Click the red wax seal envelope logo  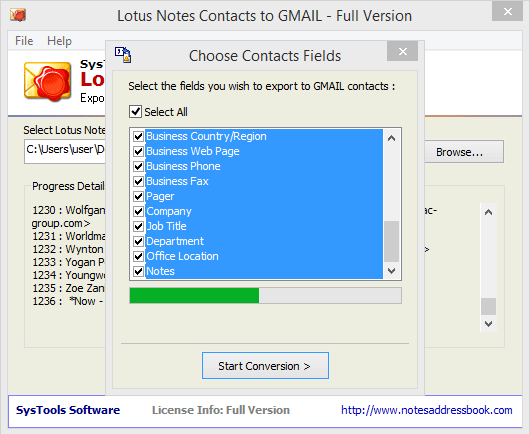click(x=47, y=81)
